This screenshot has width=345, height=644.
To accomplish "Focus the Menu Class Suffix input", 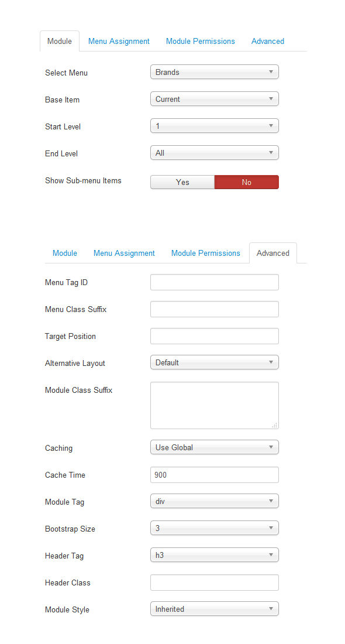I will click(x=215, y=309).
